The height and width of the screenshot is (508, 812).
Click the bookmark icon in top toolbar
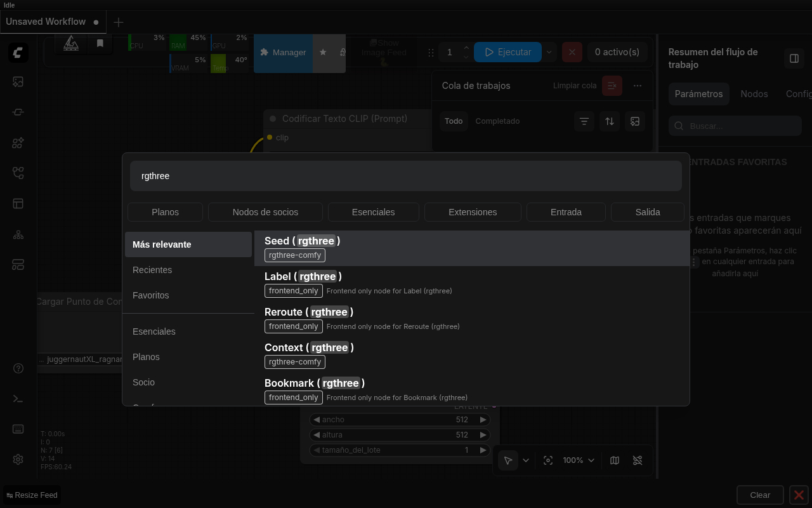tap(100, 43)
